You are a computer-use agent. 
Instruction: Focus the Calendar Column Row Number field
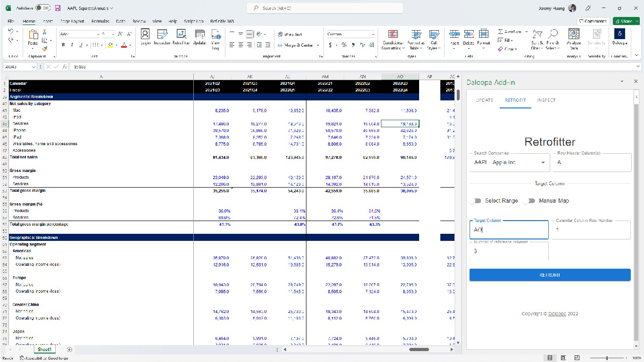coord(591,230)
